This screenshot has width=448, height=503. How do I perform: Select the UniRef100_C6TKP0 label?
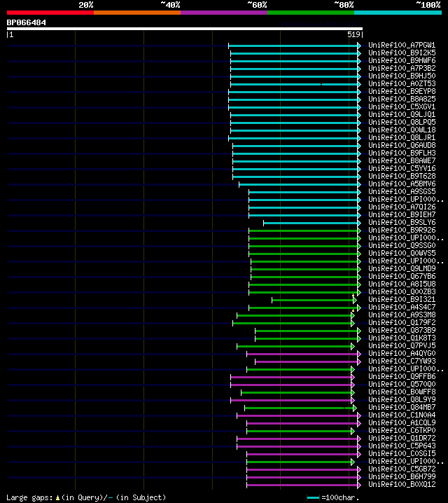click(x=402, y=430)
